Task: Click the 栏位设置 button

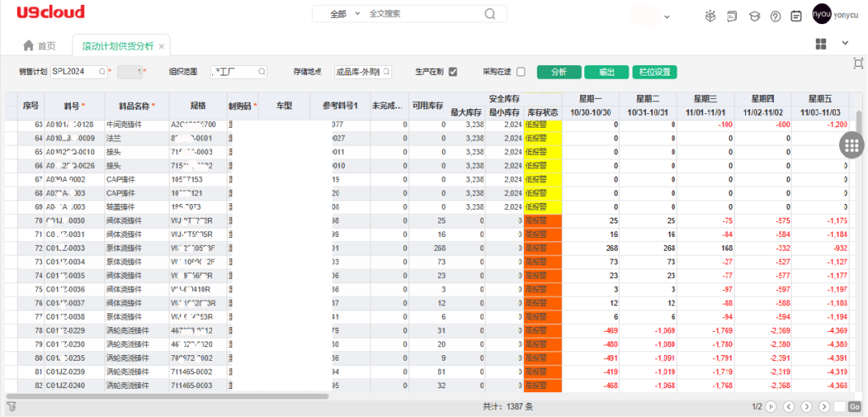Action: pyautogui.click(x=655, y=72)
